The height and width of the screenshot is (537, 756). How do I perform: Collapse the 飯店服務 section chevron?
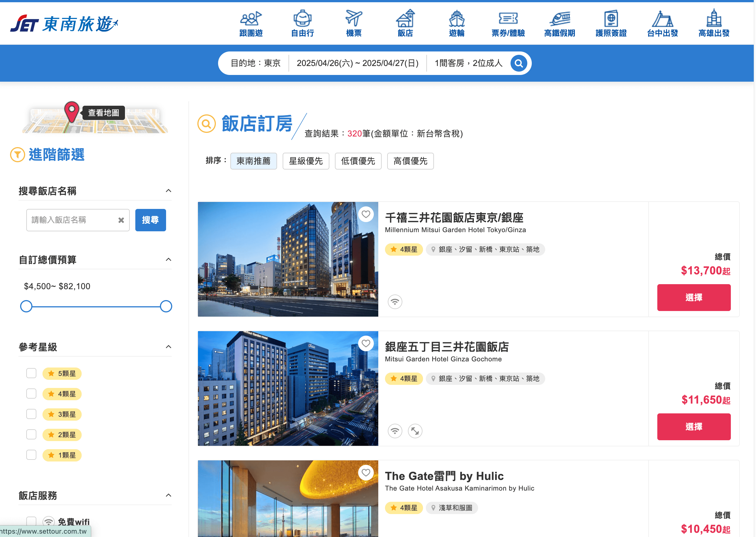(168, 495)
